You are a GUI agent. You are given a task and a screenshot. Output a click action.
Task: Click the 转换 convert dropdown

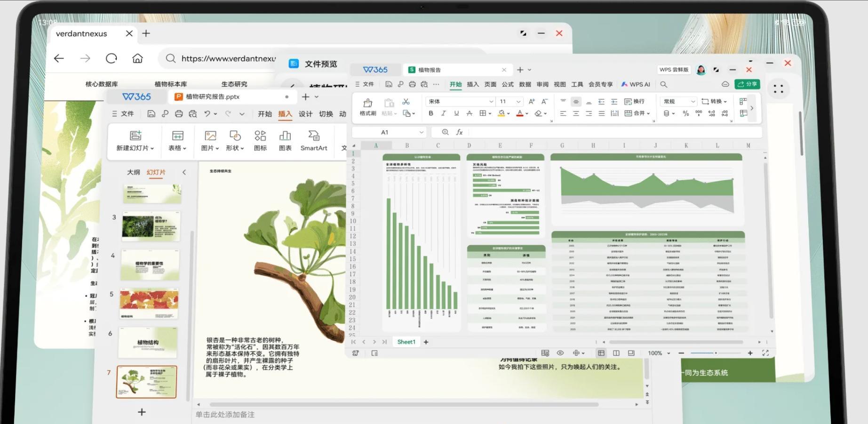(x=714, y=101)
